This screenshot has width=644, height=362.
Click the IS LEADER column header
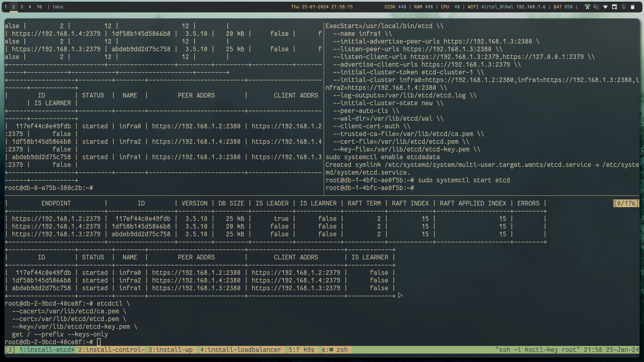click(x=272, y=203)
